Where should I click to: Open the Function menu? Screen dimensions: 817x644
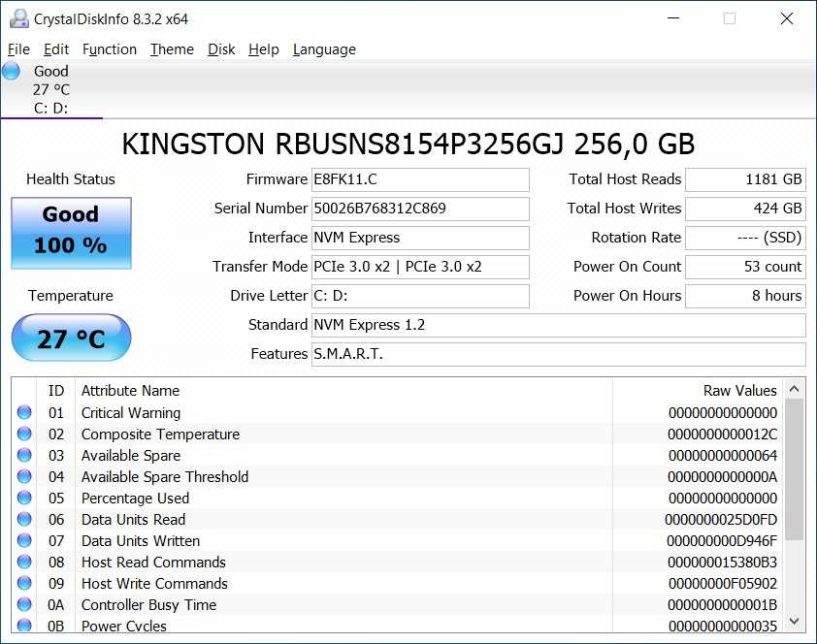pos(109,49)
